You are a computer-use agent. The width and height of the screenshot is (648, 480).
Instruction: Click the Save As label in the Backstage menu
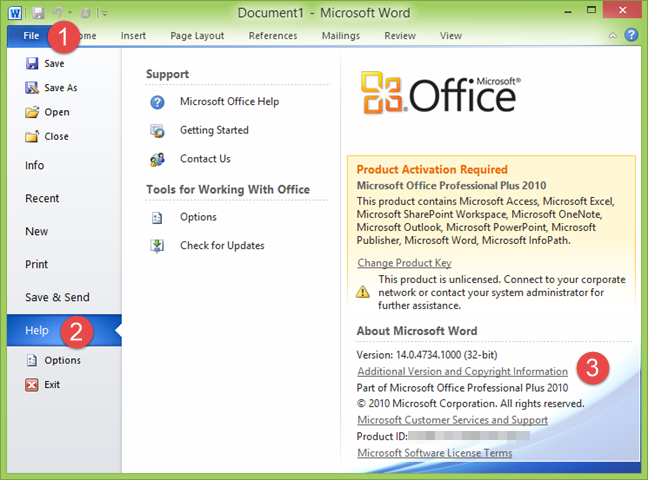pos(61,88)
